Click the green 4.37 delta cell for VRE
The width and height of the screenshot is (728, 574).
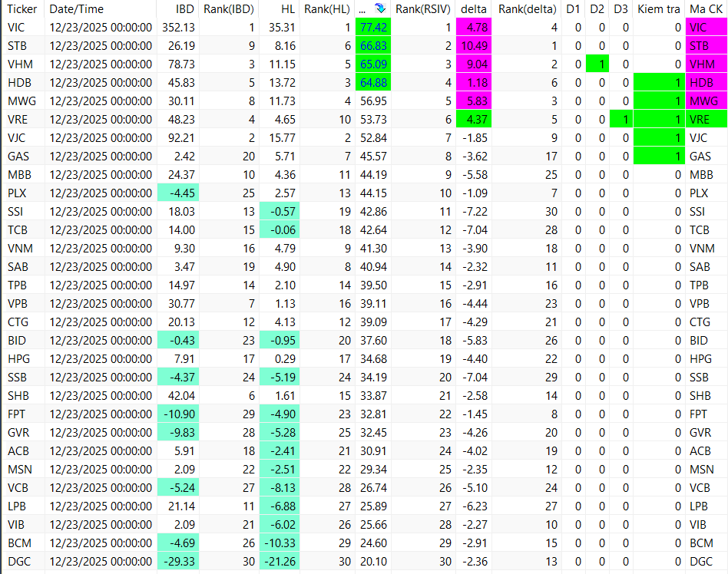click(474, 120)
